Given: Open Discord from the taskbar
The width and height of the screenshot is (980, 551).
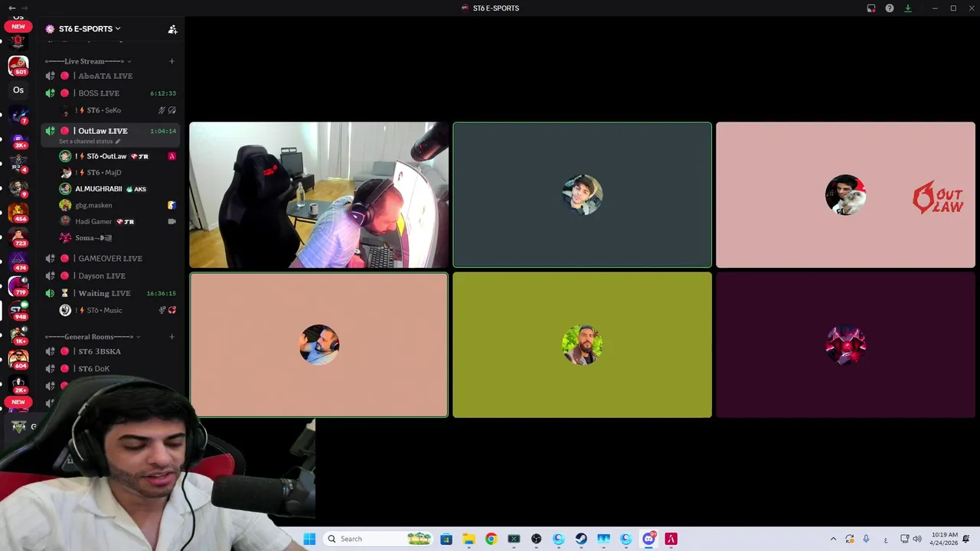Looking at the screenshot, I should click(648, 539).
